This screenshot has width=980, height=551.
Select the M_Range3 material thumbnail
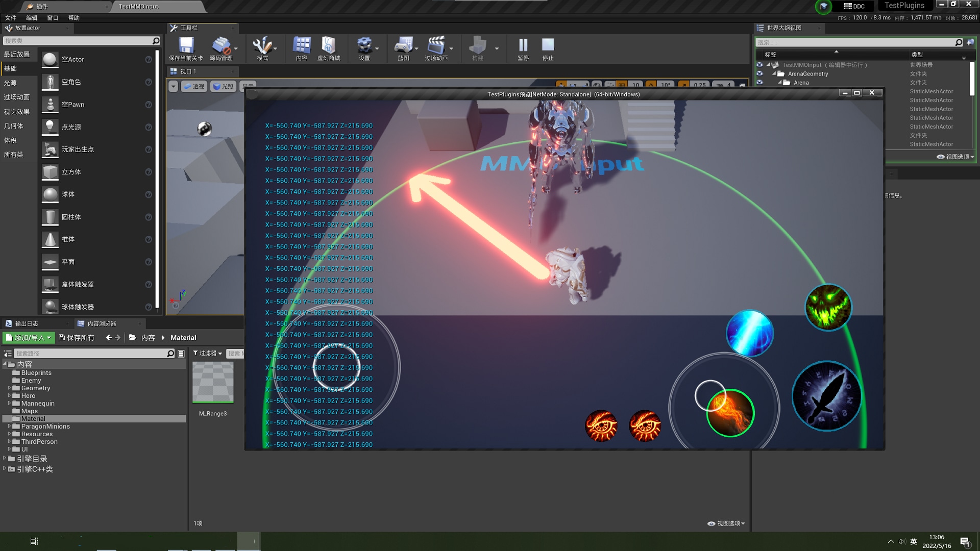(x=213, y=383)
